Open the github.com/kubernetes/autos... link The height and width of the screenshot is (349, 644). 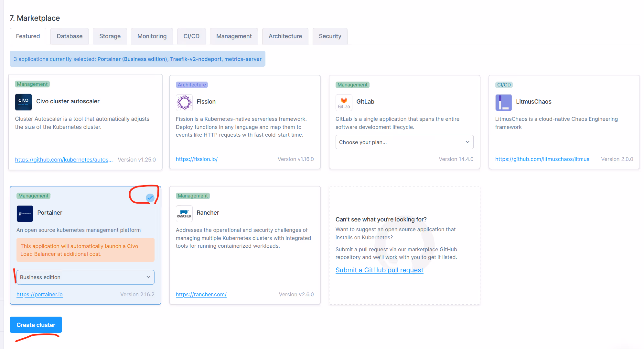click(64, 160)
